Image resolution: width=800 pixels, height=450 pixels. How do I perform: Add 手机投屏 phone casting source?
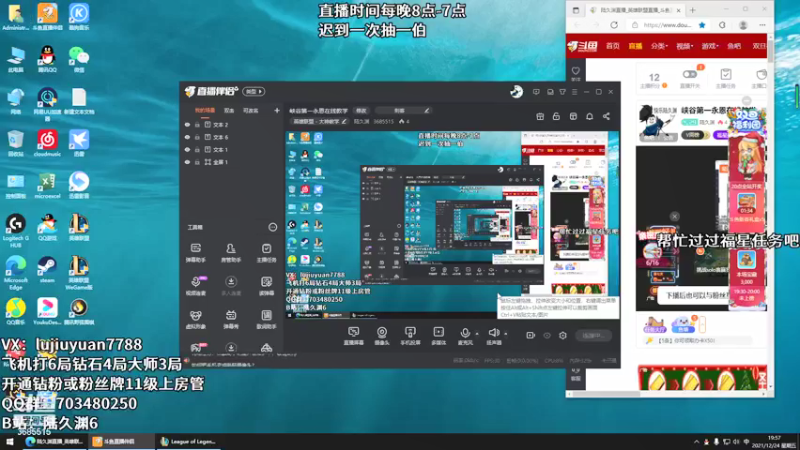tap(410, 336)
